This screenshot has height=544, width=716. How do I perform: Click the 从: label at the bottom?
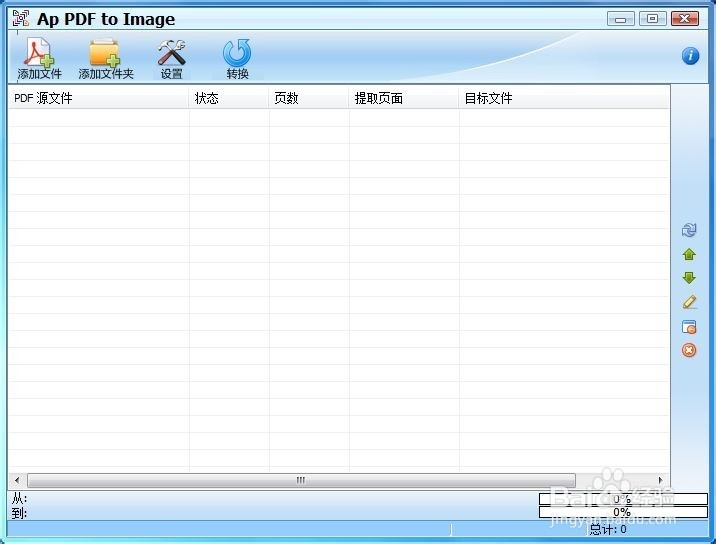pos(20,498)
